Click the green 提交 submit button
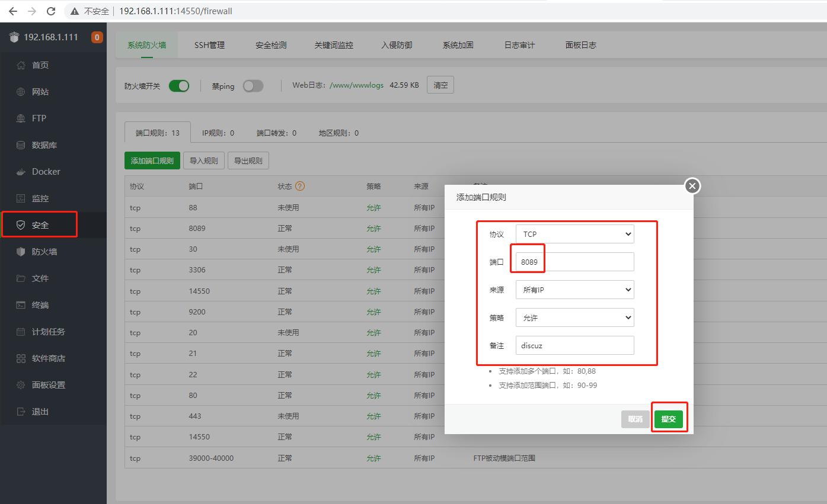Viewport: 827px width, 504px height. 669,419
